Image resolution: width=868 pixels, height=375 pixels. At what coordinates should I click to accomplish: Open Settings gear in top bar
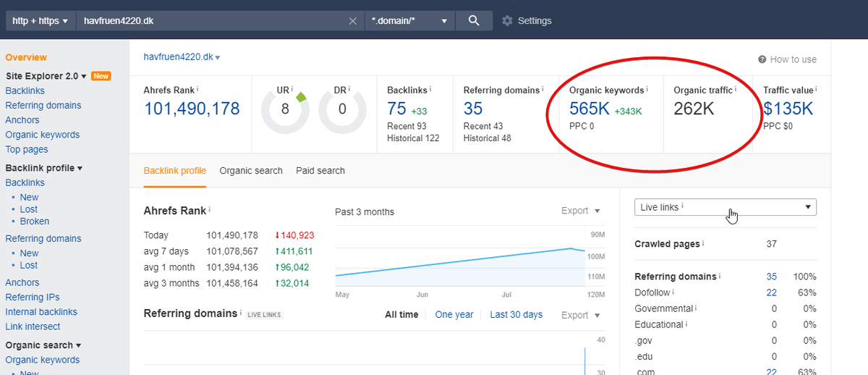click(507, 21)
